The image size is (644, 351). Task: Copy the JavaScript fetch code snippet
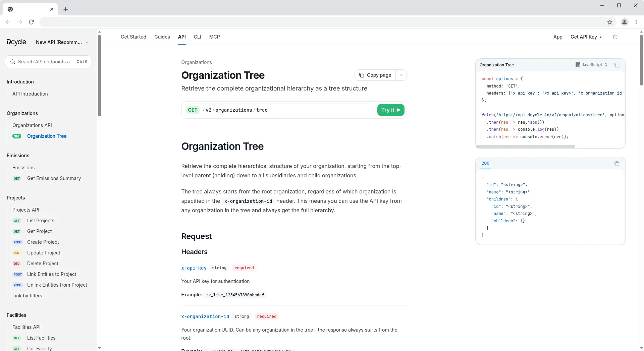[x=617, y=65]
